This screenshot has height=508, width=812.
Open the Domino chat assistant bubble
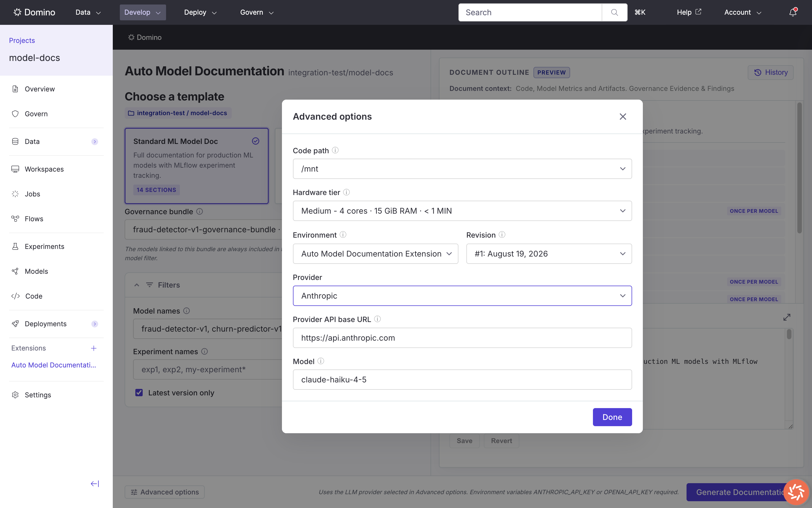click(x=796, y=492)
